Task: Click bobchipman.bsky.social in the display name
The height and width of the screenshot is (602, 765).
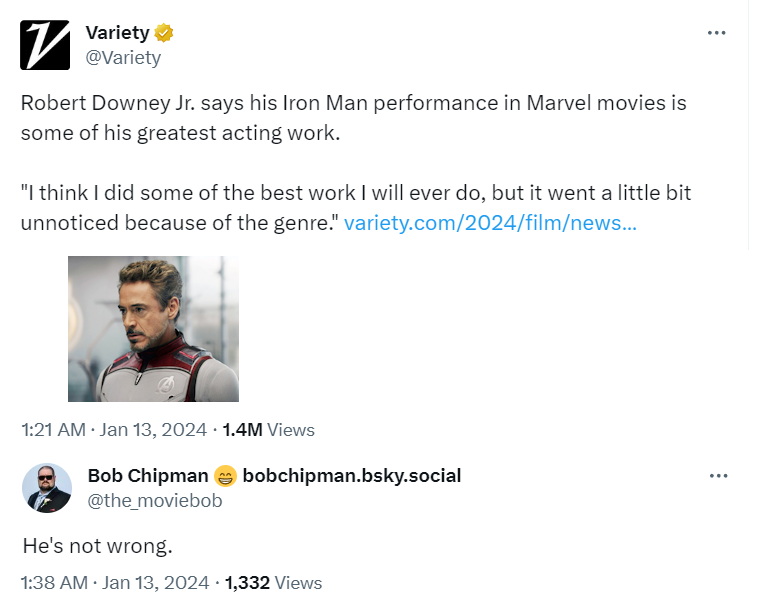Action: click(352, 476)
